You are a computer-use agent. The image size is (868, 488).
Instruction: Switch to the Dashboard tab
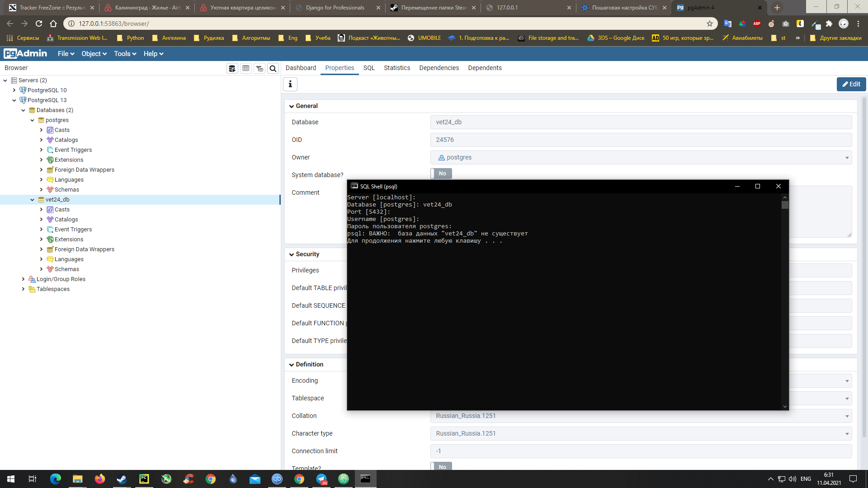coord(301,68)
